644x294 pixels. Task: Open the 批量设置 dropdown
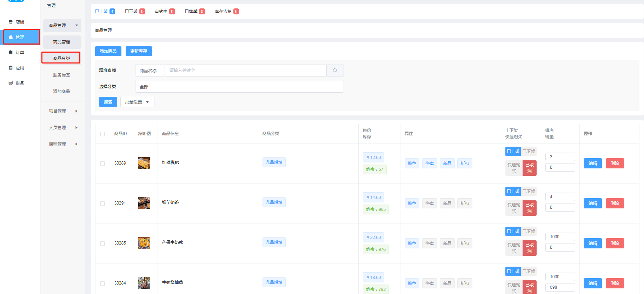(x=137, y=102)
